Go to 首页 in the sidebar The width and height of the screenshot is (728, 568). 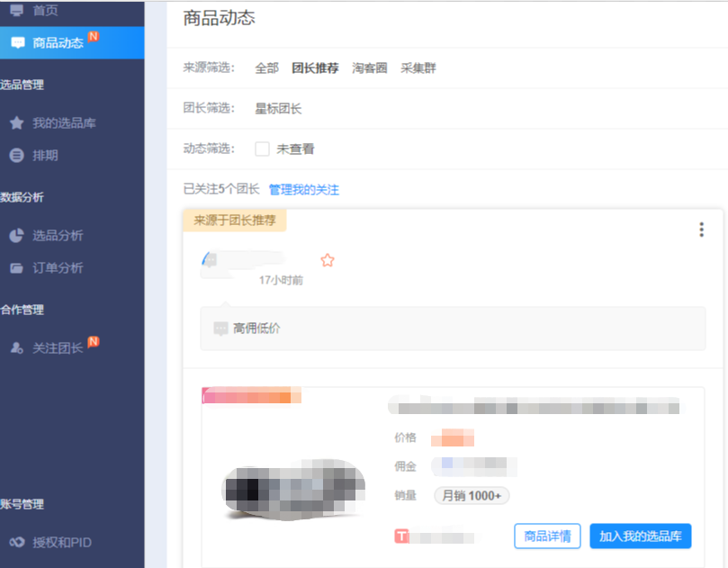coord(45,10)
